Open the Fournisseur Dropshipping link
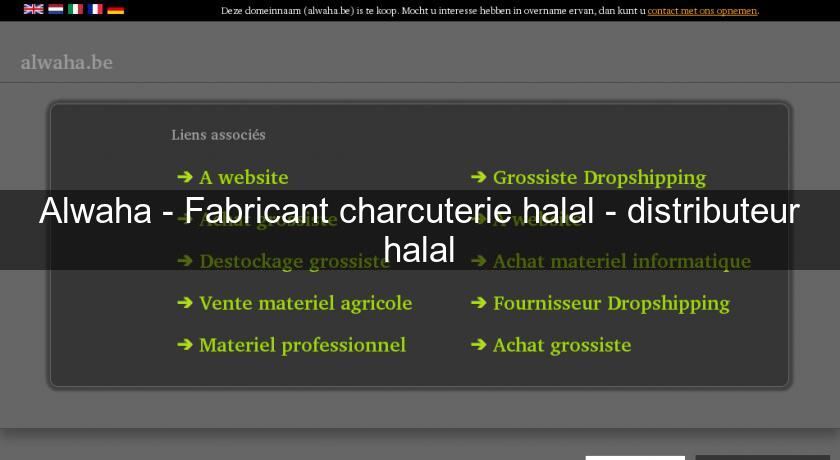The image size is (840, 460). pyautogui.click(x=611, y=304)
